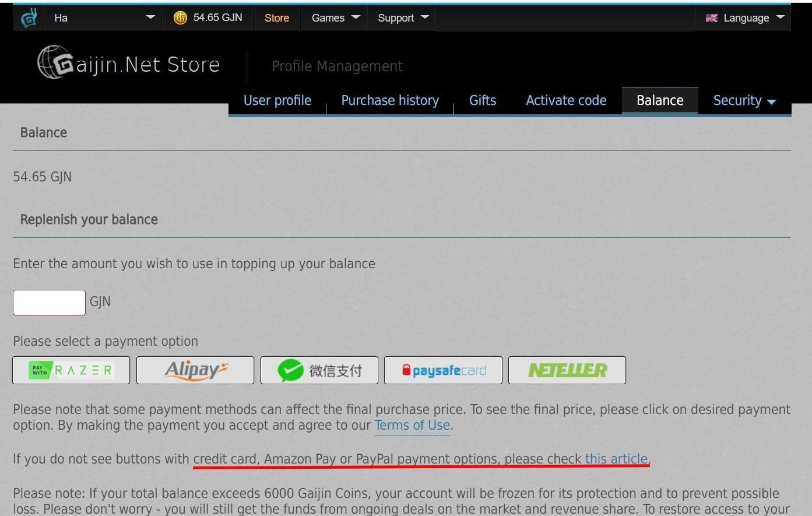Switch to the User profile tab
The width and height of the screenshot is (812, 516).
click(x=277, y=100)
